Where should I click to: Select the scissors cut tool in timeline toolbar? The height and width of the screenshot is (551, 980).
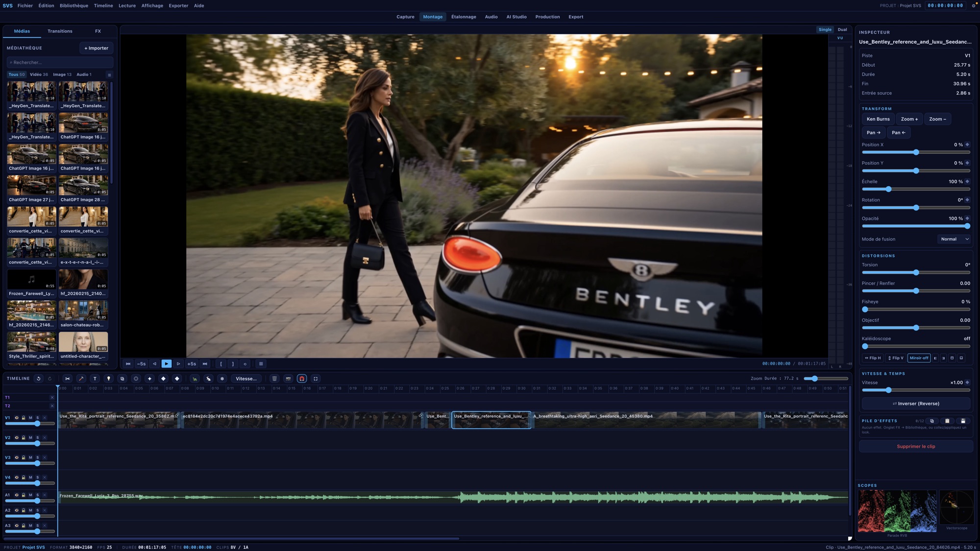click(x=68, y=379)
